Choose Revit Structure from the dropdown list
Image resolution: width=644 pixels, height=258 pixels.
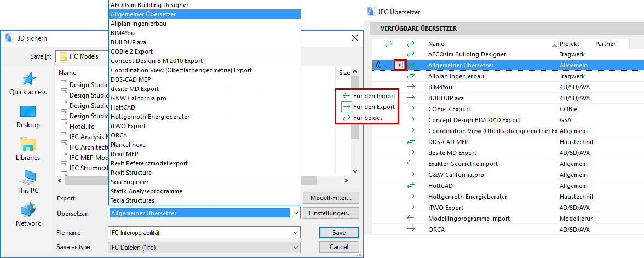click(205, 173)
